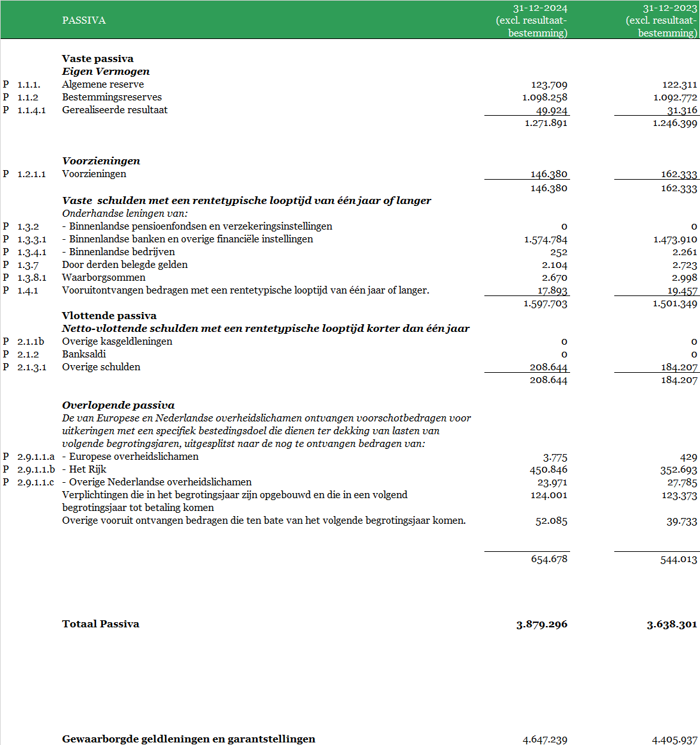Click the Netto-vlottende schulden italic heading
The height and width of the screenshot is (745, 700).
coord(266,328)
